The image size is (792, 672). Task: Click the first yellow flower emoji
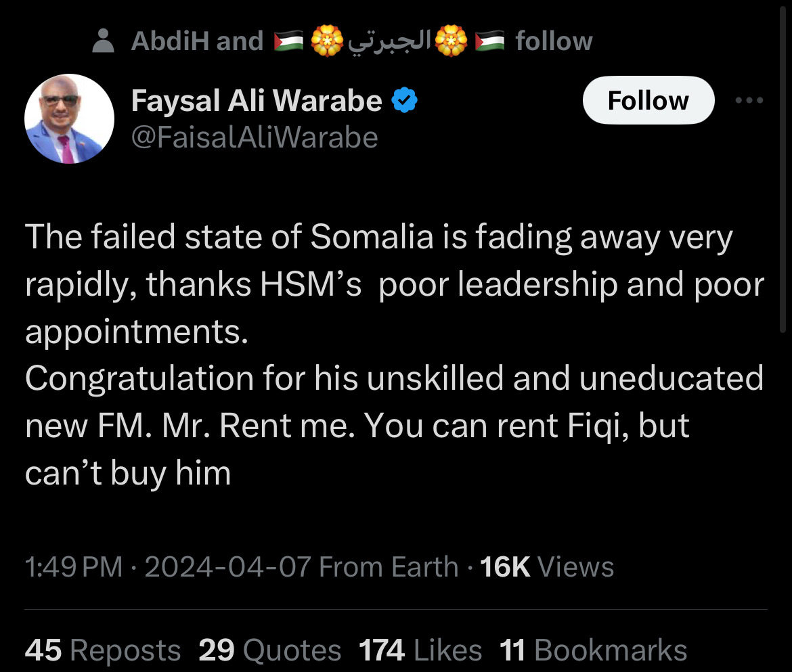pyautogui.click(x=327, y=42)
